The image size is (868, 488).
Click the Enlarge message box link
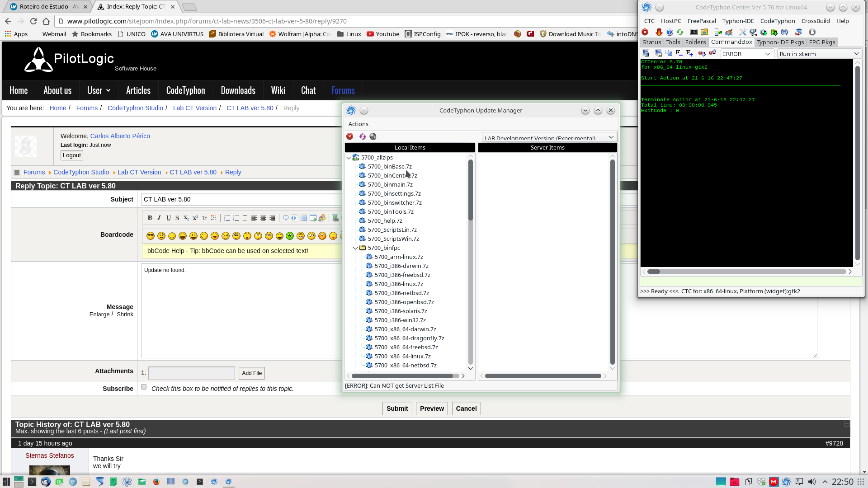click(x=99, y=314)
